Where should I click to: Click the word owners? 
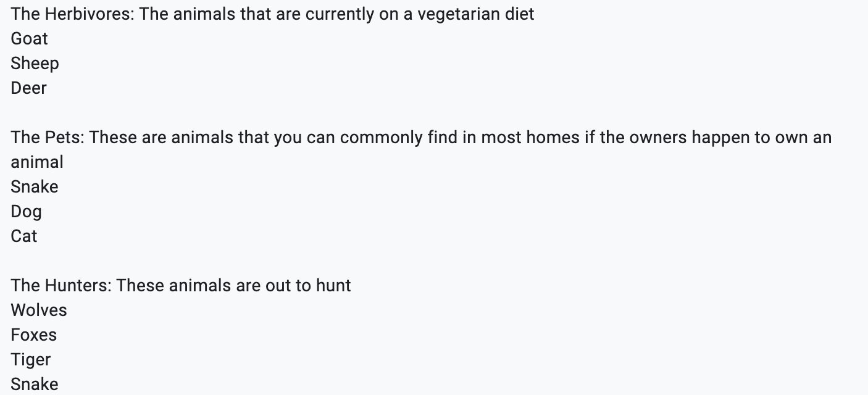(x=657, y=138)
